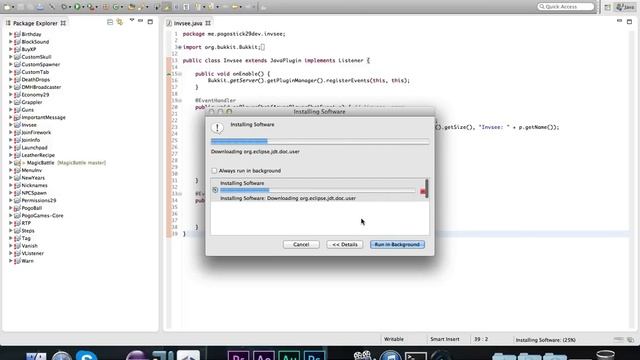The height and width of the screenshot is (360, 640).
Task: Toggle the highlighted Mark Occurrences toolbar icon
Action: 167,7
